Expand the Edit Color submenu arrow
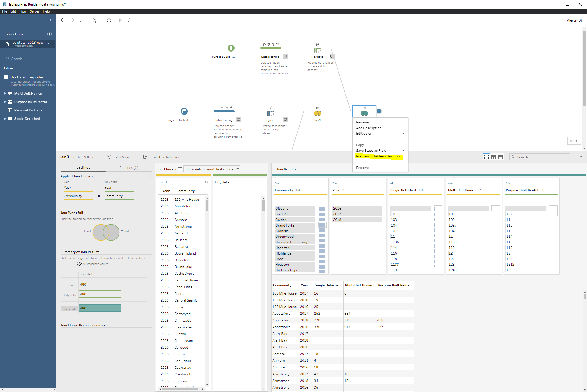This screenshot has height=392, width=587. 403,134
